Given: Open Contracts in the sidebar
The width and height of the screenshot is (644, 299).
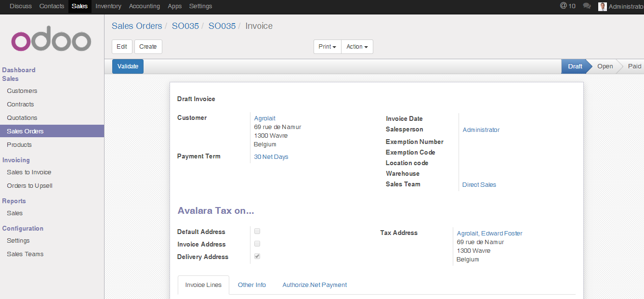Looking at the screenshot, I should point(20,104).
